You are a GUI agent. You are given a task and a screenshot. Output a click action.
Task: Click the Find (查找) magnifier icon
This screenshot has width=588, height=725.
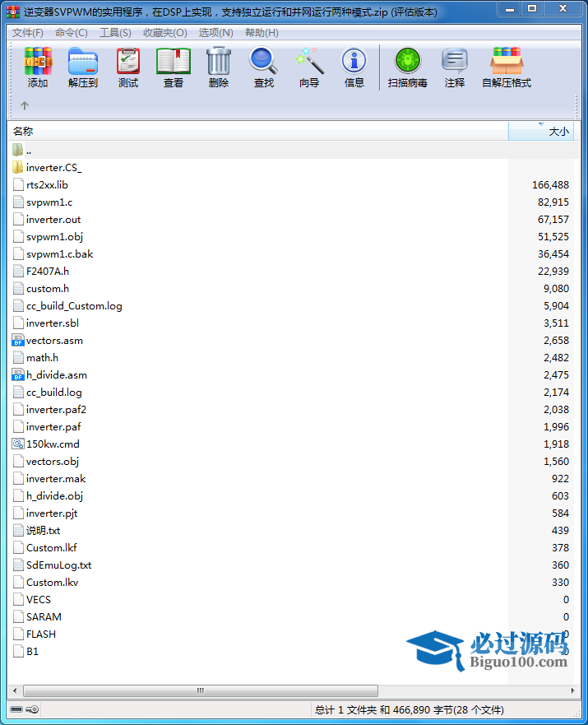tap(263, 61)
